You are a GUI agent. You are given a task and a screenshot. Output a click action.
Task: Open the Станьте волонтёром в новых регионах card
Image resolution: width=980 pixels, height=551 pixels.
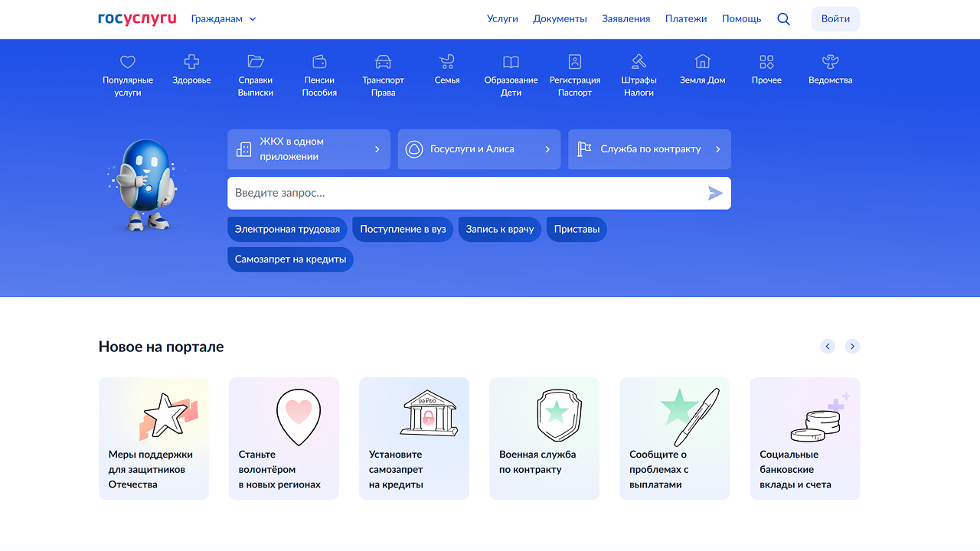pyautogui.click(x=284, y=439)
